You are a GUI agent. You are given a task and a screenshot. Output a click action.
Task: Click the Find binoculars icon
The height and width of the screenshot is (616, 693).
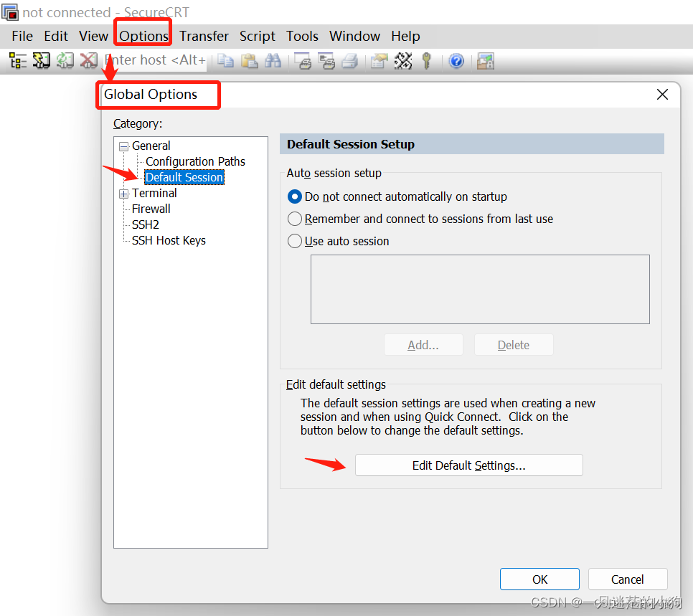click(273, 60)
